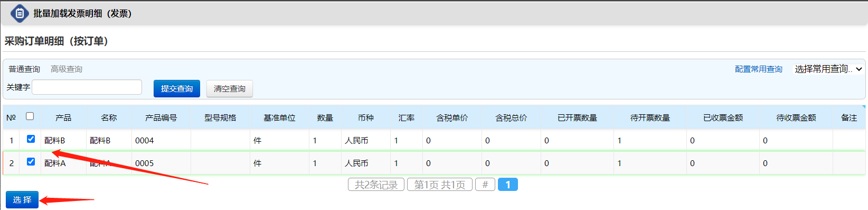Click 人民币 cell in row 0004
The height and width of the screenshot is (210, 868).
(x=356, y=141)
